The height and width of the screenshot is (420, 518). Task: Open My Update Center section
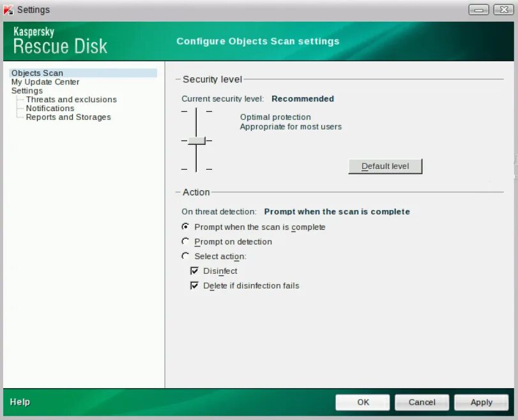[45, 82]
